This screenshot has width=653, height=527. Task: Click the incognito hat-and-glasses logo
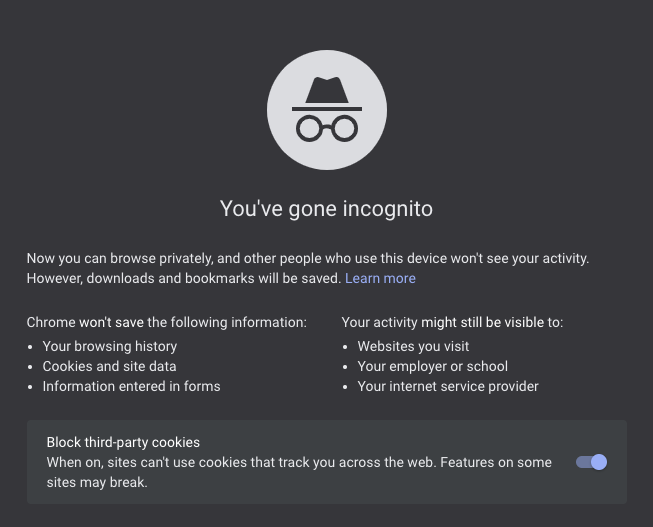pos(326,109)
